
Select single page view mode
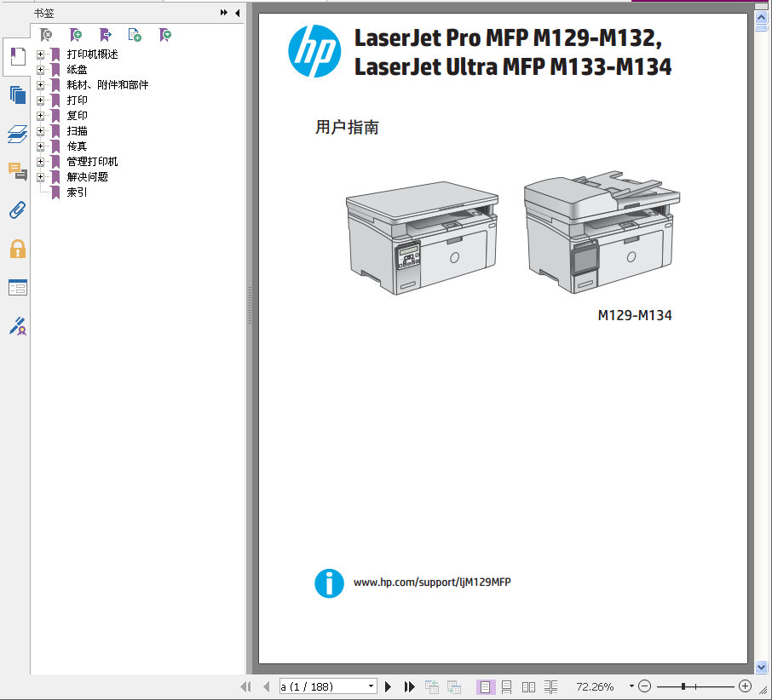[x=486, y=686]
